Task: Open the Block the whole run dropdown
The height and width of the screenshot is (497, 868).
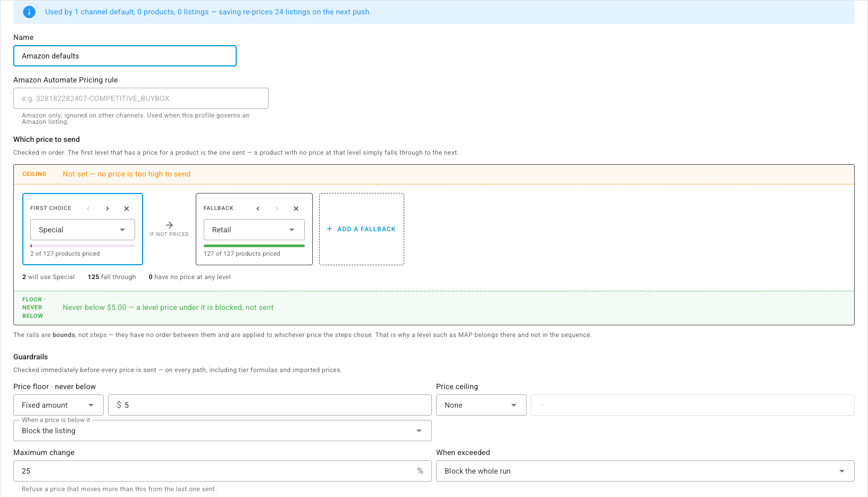Action: 645,471
